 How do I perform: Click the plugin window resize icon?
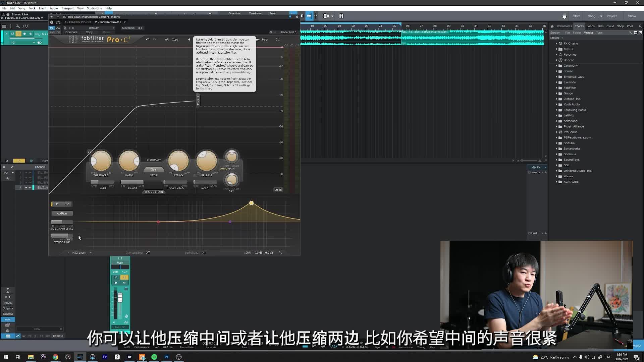pyautogui.click(x=280, y=253)
